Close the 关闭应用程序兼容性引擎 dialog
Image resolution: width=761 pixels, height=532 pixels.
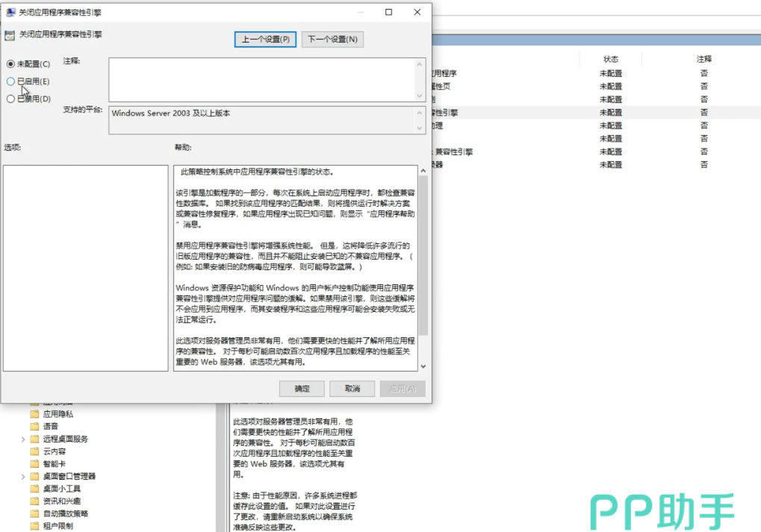coord(417,12)
